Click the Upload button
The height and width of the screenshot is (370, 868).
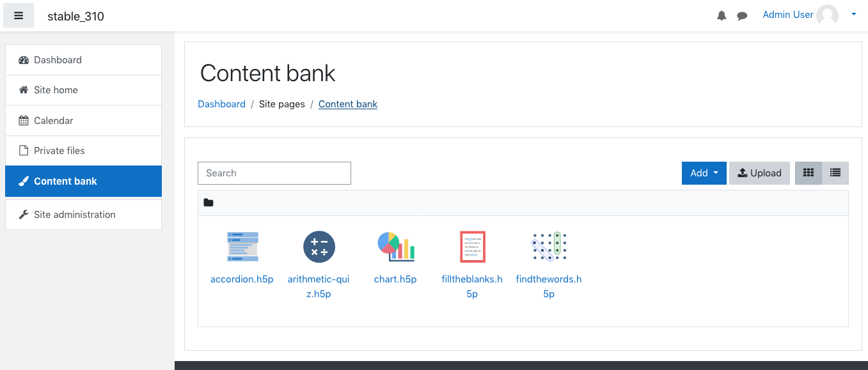tap(759, 173)
